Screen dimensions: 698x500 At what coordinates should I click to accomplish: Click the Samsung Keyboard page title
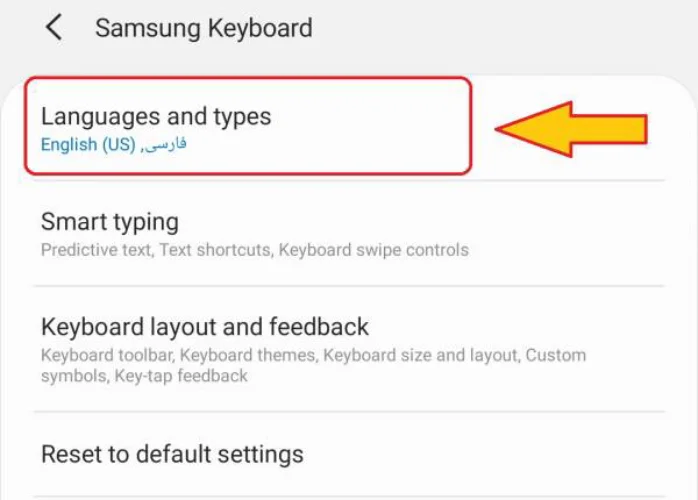click(x=203, y=28)
